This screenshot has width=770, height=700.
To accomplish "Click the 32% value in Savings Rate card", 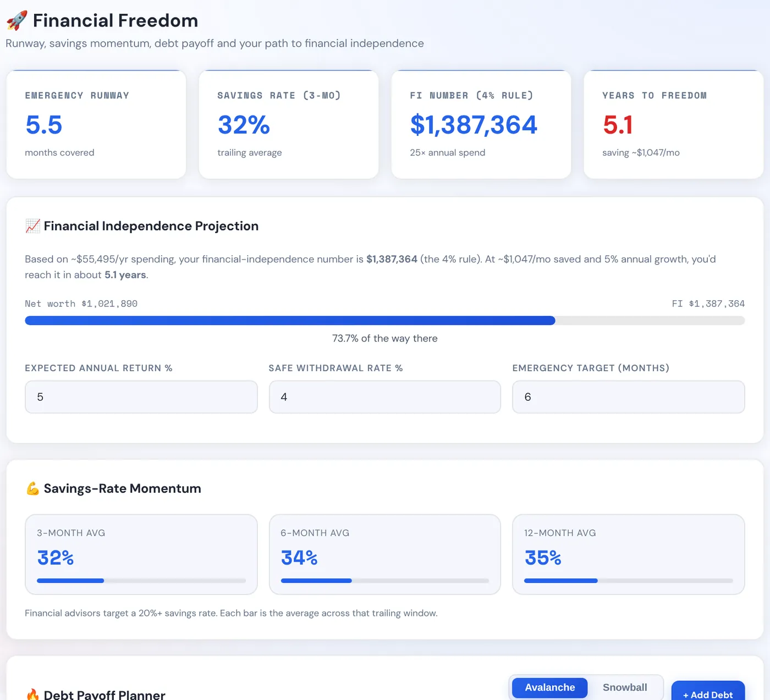I will [x=244, y=125].
